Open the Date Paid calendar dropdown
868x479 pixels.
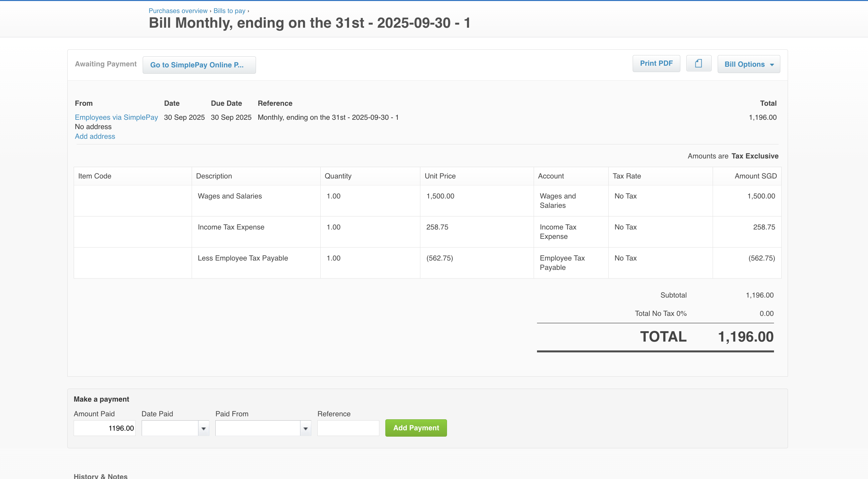click(203, 428)
